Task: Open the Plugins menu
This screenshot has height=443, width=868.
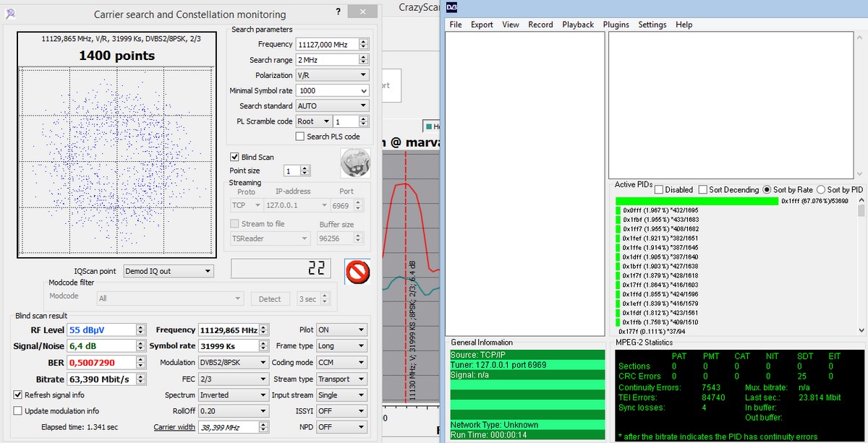Action: click(616, 25)
